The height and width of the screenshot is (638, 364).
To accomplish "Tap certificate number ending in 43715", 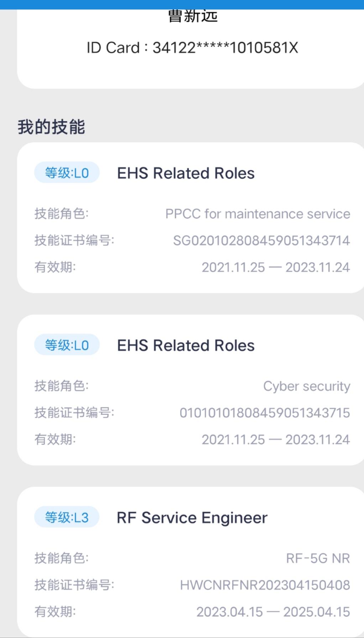I will [x=265, y=413].
